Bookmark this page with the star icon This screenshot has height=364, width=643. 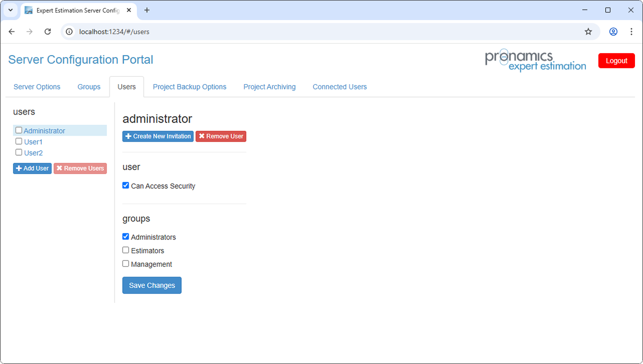click(588, 32)
